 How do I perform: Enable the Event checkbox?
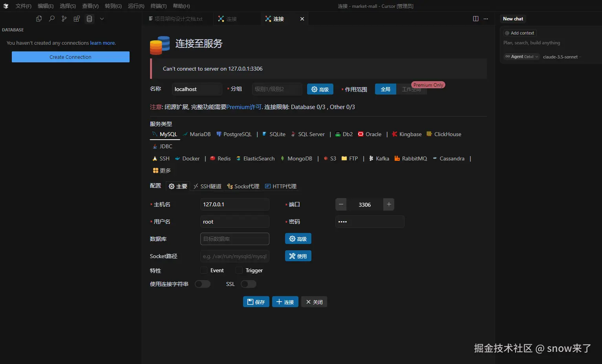[x=204, y=270]
